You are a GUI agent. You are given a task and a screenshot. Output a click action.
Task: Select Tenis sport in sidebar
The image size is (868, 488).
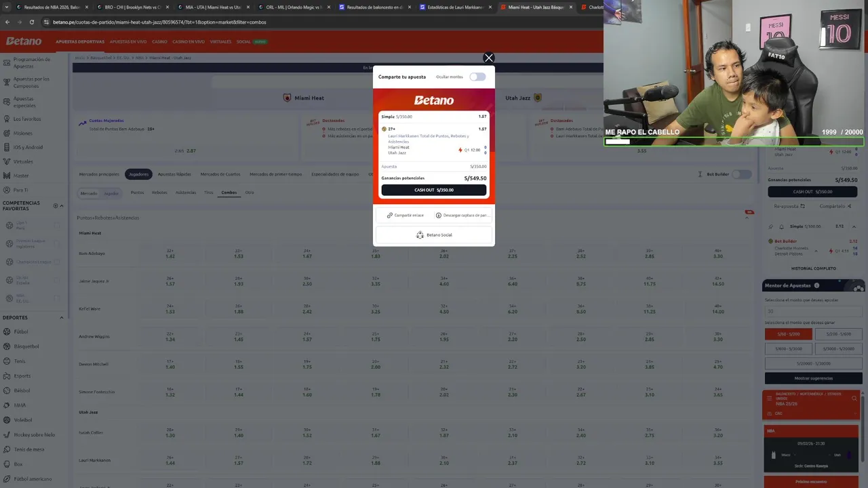[x=20, y=361]
